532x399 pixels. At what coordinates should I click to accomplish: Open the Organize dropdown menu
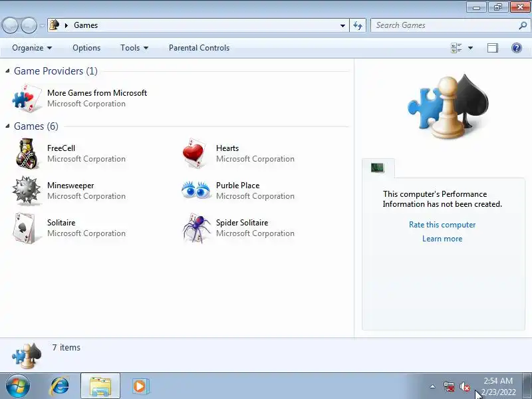pos(32,48)
